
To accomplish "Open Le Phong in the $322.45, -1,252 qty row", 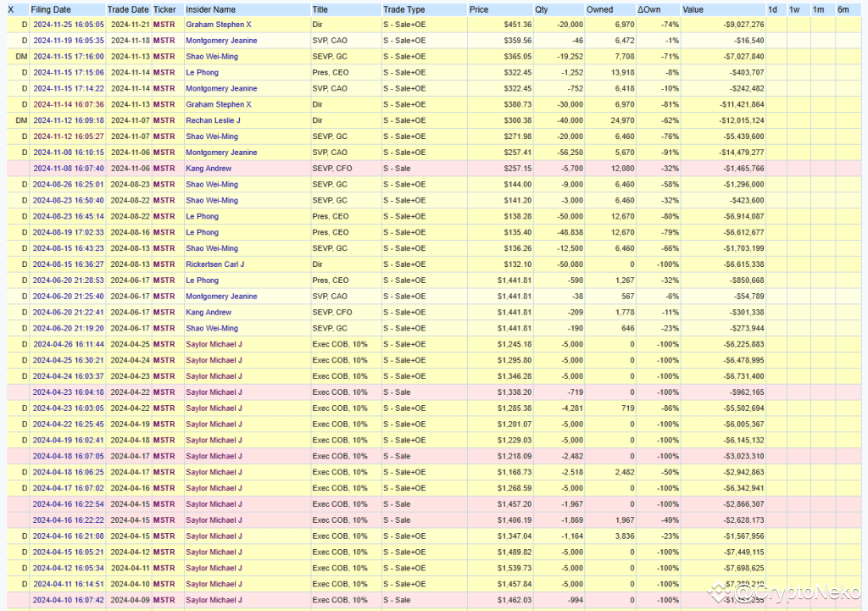I will [202, 73].
